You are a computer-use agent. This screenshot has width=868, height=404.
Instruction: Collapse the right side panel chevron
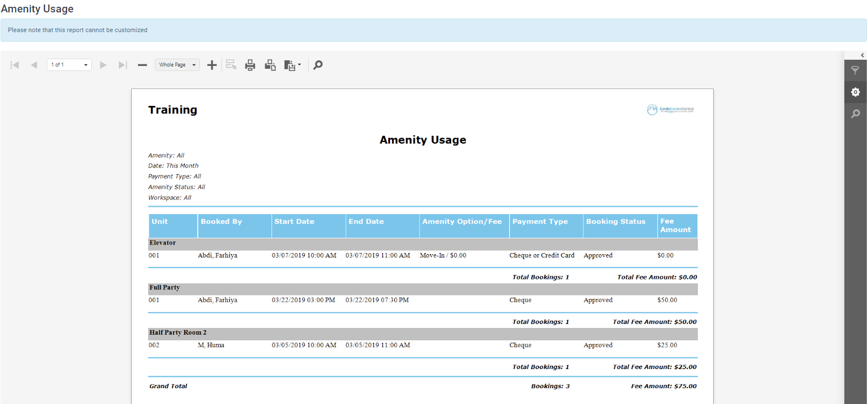point(862,55)
